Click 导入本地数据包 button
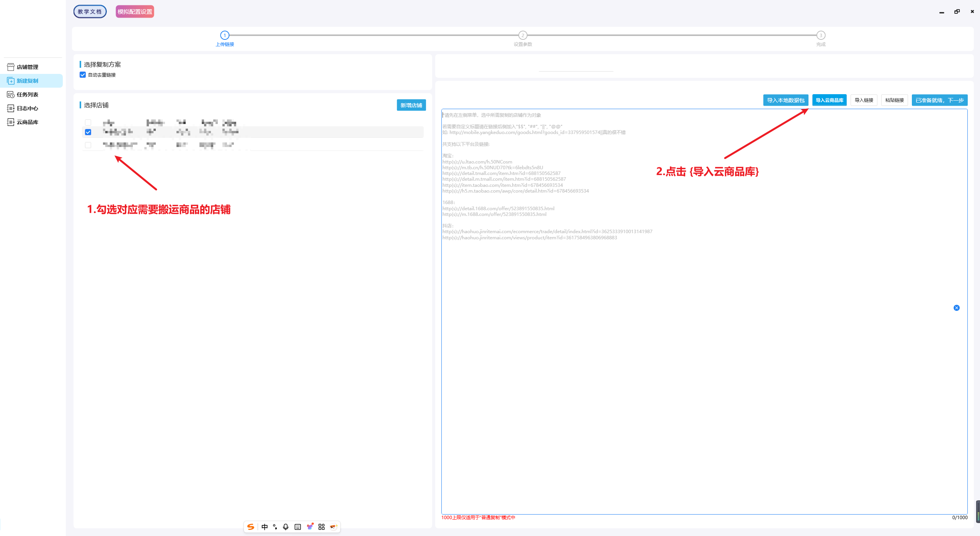Screen dimensions: 980x536 point(786,100)
